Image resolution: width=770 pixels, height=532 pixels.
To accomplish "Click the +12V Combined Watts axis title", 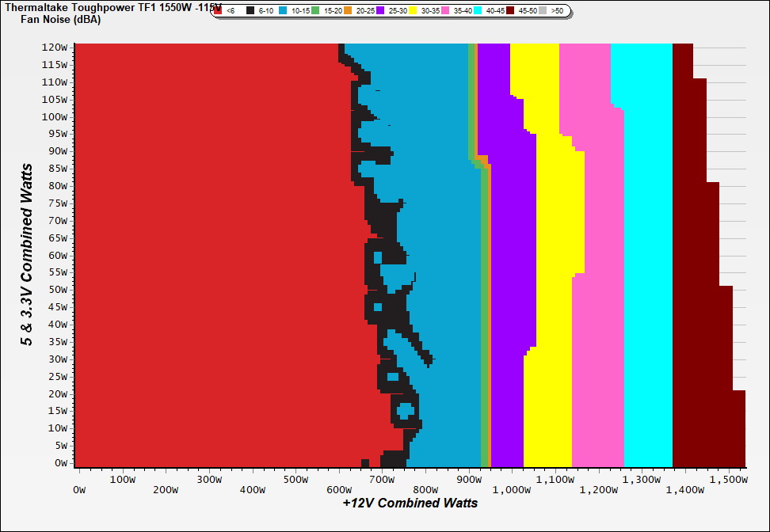I will coord(410,503).
